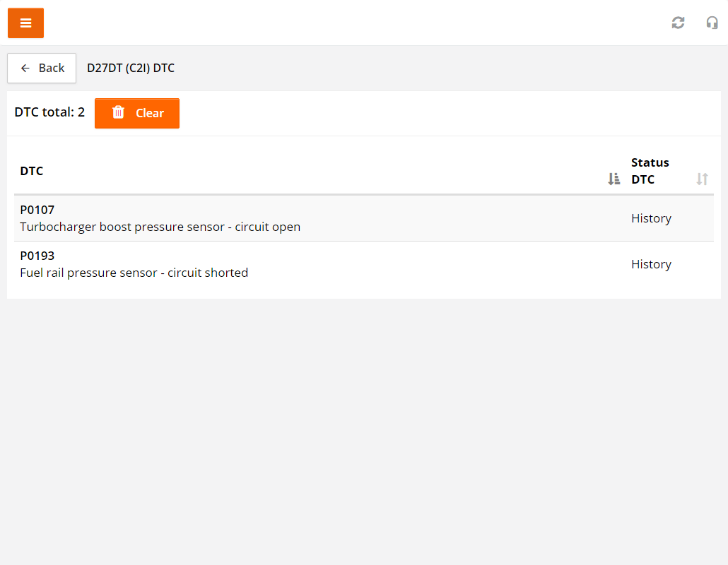Click the left arrow icon beside Back

[x=25, y=68]
